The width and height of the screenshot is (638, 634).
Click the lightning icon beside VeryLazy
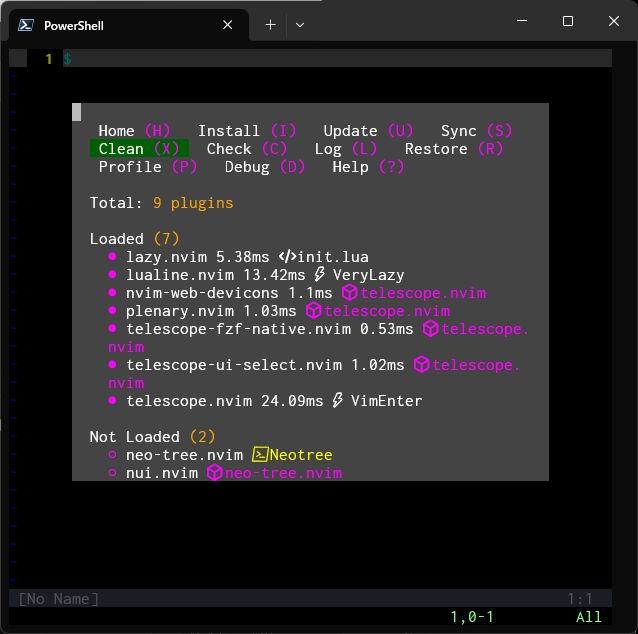click(320, 275)
